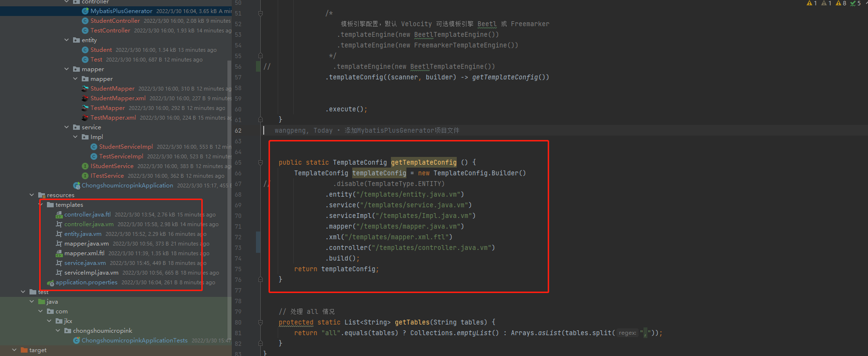Click the StudentController class file icon
The width and height of the screenshot is (868, 356).
click(x=85, y=20)
